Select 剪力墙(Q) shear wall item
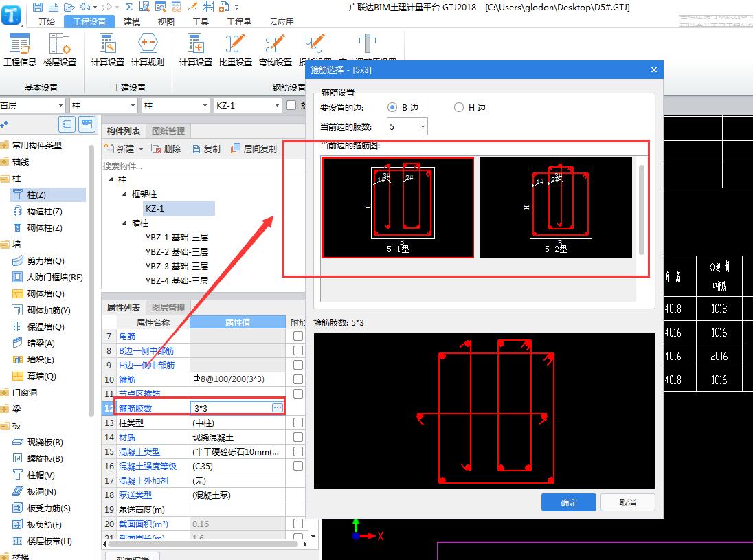753x560 pixels. tap(45, 261)
